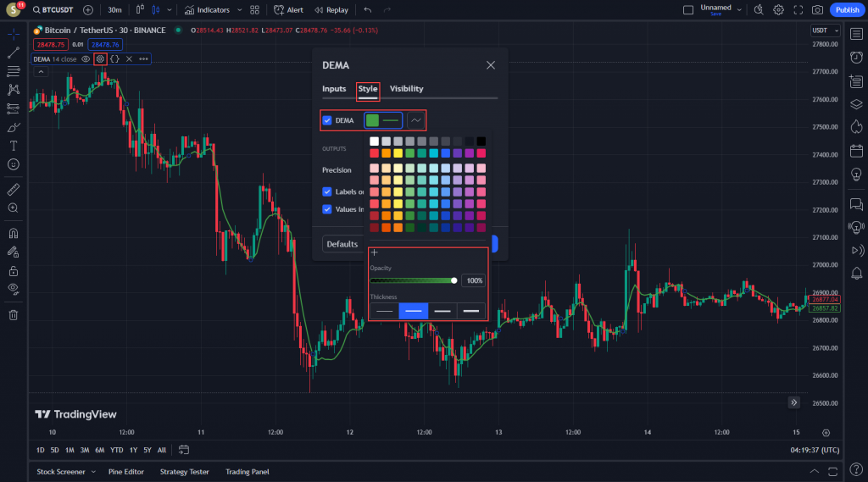Toggle the Labels on price scale checkbox

coord(327,191)
